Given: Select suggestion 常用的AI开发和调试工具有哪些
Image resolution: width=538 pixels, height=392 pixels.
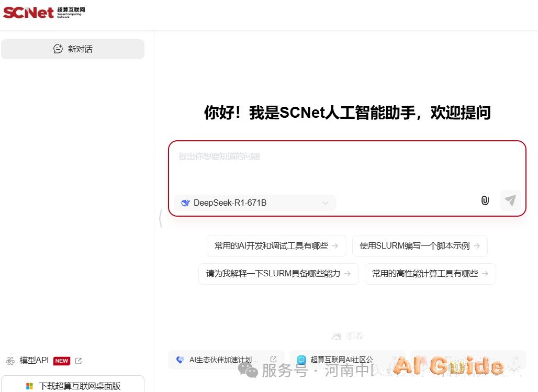Looking at the screenshot, I should [x=276, y=246].
